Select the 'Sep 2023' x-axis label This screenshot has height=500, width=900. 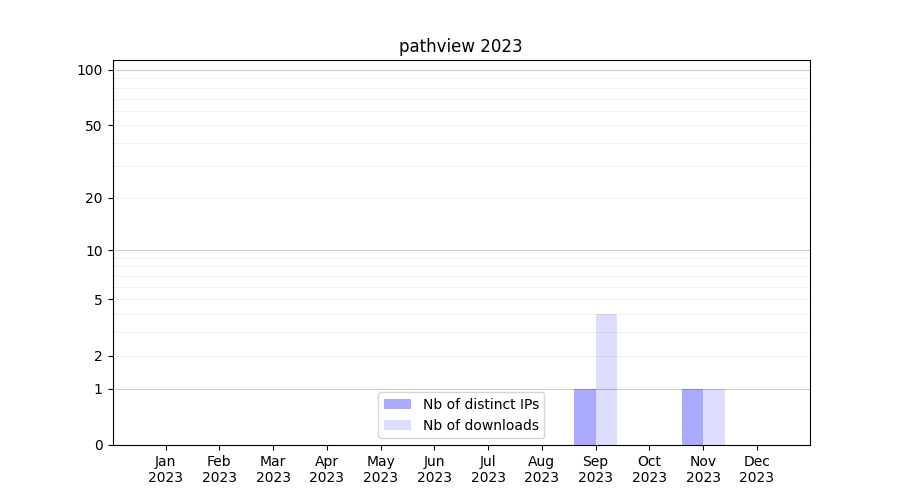click(595, 469)
